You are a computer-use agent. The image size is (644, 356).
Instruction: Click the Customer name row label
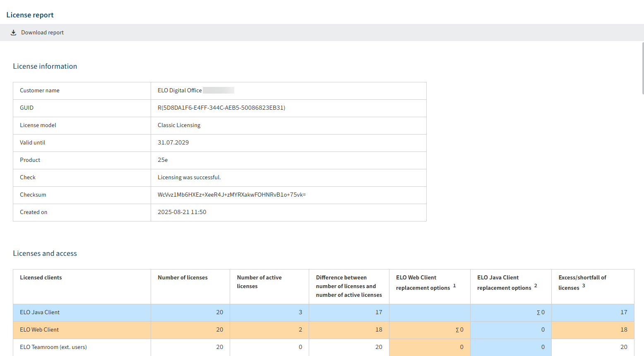click(40, 91)
